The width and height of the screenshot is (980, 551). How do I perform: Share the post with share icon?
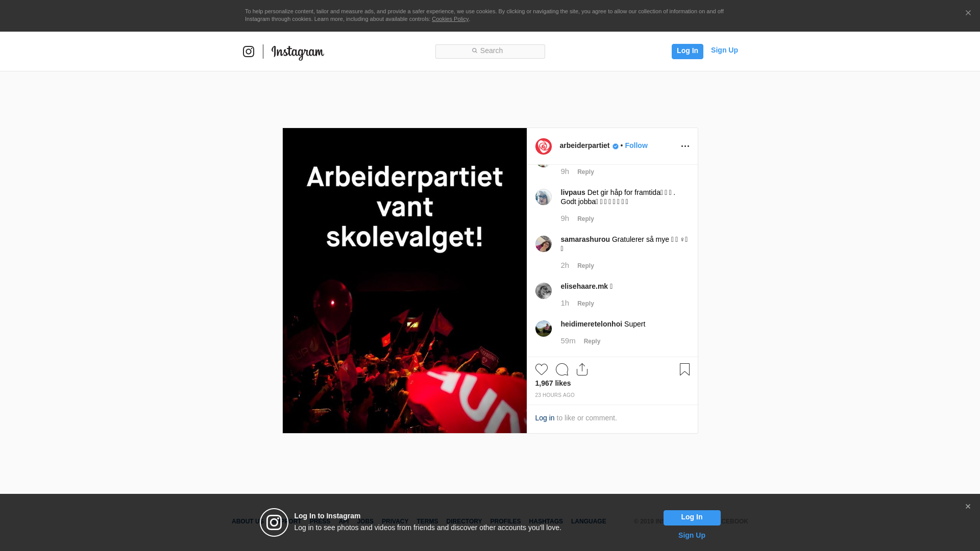582,369
